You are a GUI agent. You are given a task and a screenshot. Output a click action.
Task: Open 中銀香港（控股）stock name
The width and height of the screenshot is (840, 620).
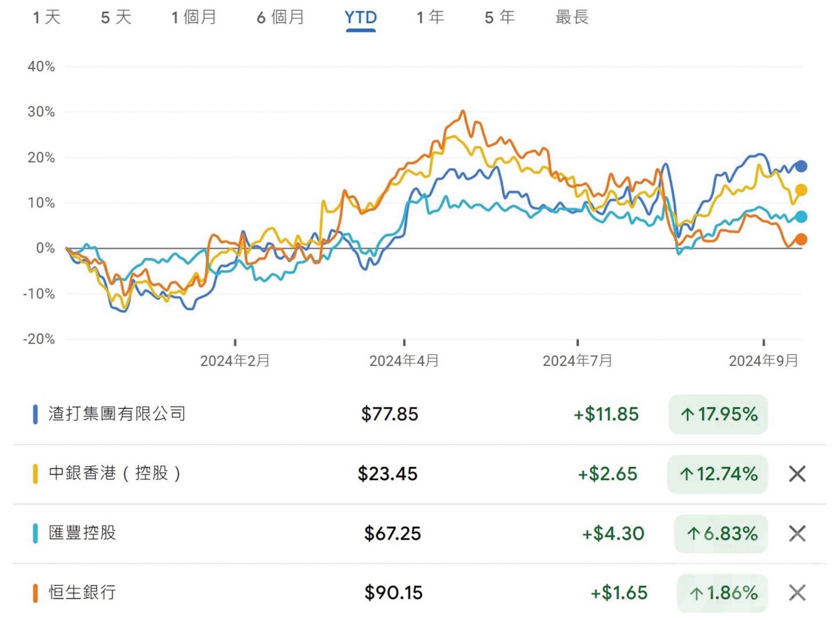(x=114, y=473)
